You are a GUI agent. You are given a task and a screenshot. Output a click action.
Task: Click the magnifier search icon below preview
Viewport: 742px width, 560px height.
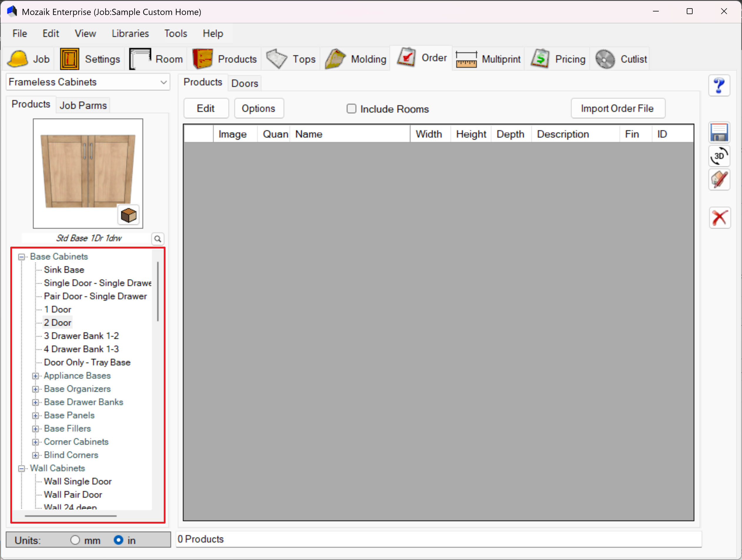pyautogui.click(x=158, y=239)
